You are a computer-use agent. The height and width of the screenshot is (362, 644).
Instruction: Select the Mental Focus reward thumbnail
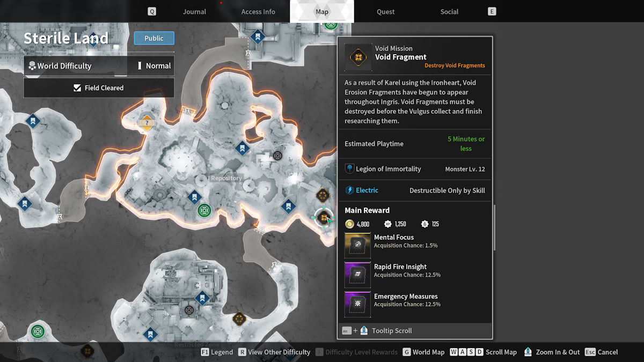[358, 245]
